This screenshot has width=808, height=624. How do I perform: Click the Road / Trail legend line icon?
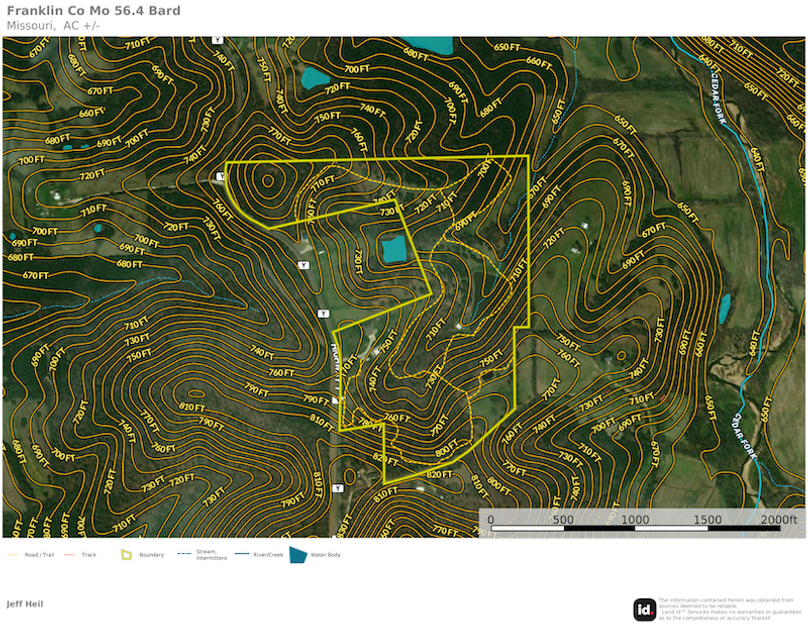pos(13,554)
